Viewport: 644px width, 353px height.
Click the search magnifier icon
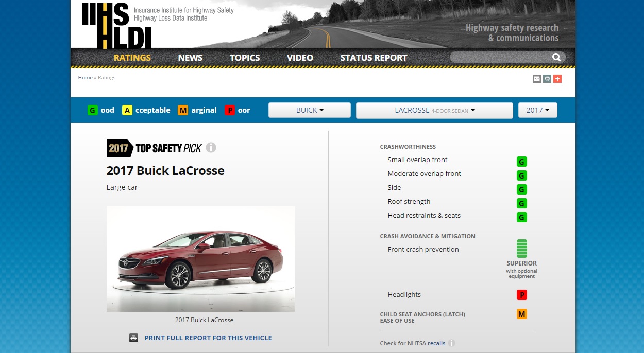(x=556, y=57)
